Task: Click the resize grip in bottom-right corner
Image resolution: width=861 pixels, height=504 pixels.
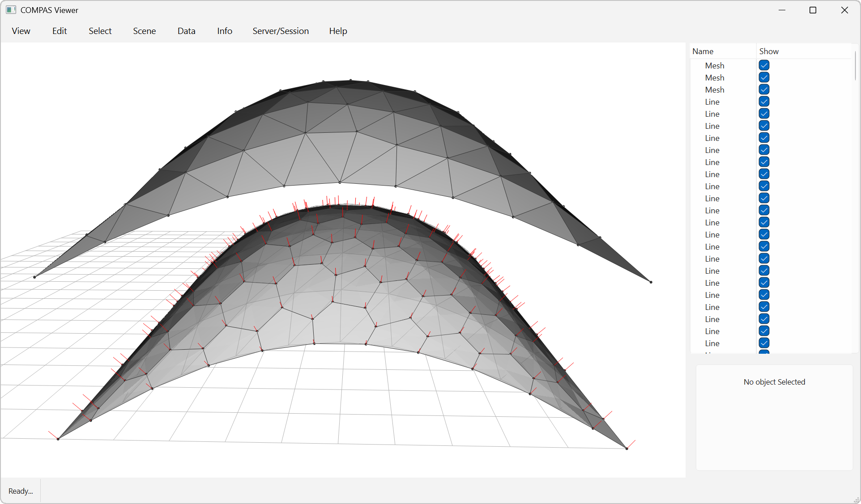Action: pyautogui.click(x=856, y=500)
